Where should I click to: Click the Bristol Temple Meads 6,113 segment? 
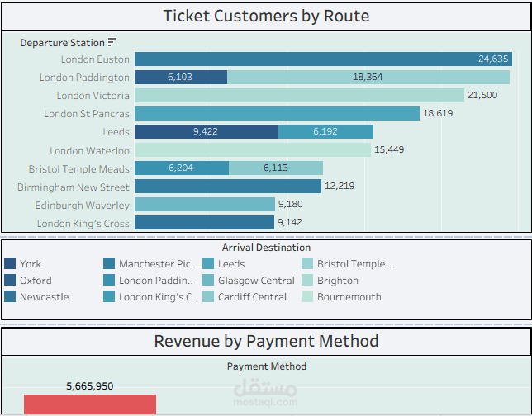[x=276, y=168]
